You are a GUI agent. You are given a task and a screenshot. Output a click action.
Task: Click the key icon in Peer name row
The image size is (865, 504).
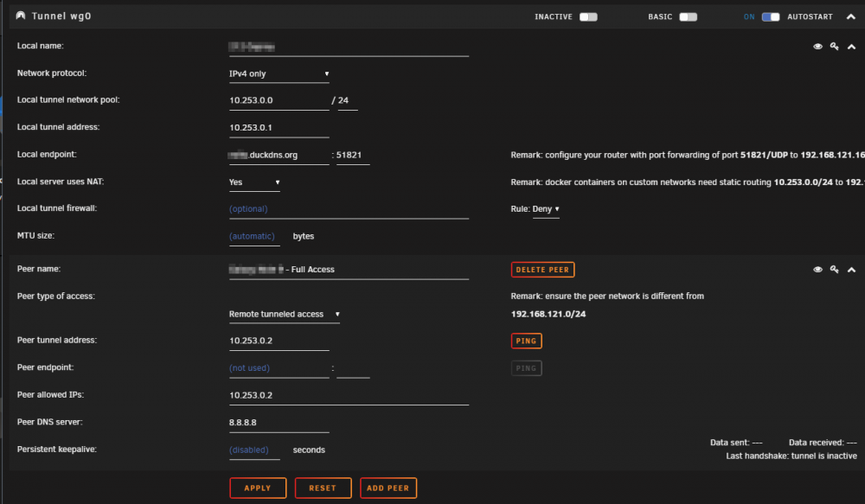(x=834, y=270)
